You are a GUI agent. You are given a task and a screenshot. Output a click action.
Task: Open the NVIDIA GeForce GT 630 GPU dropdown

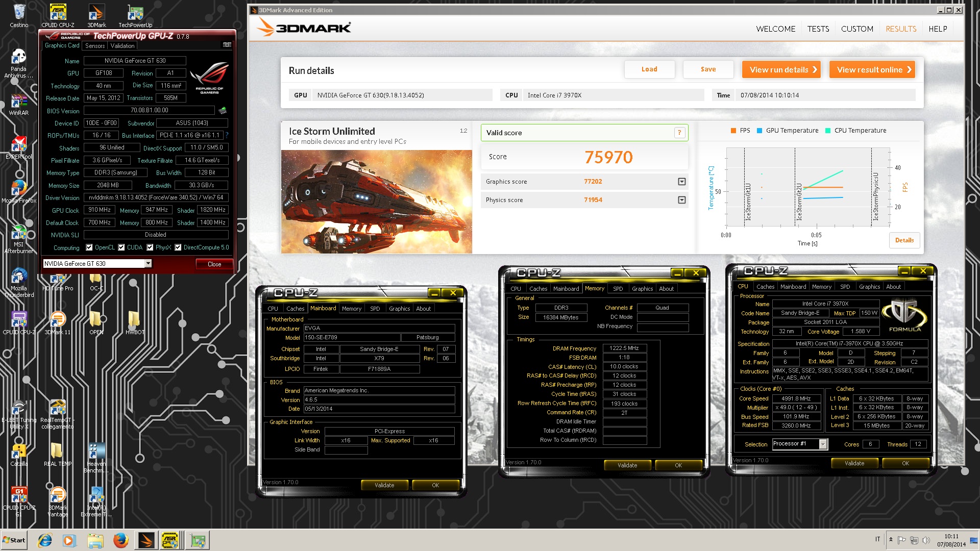click(x=148, y=263)
